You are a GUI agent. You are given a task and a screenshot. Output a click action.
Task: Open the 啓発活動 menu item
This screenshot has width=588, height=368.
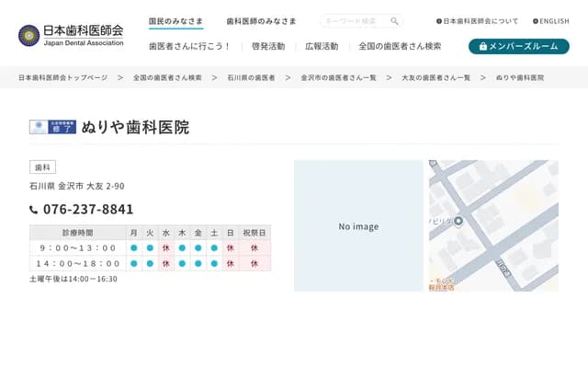268,46
